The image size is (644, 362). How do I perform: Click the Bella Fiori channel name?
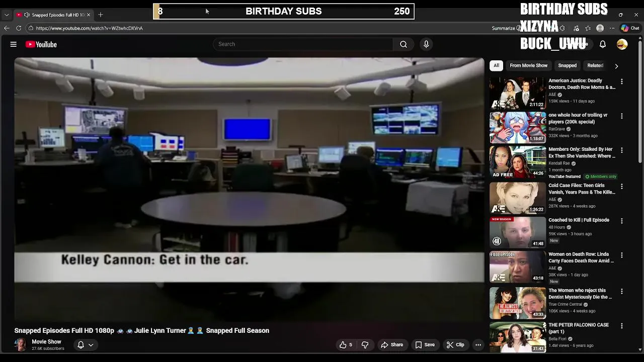[x=557, y=339]
